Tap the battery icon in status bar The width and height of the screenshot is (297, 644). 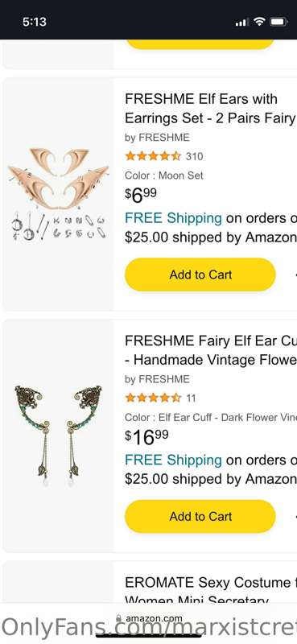tap(278, 22)
